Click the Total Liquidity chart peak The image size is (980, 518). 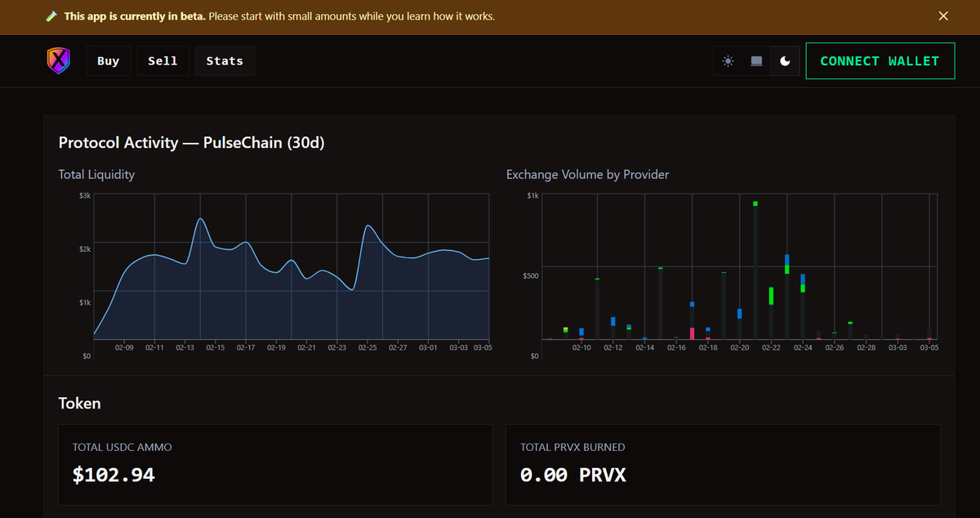tap(202, 219)
